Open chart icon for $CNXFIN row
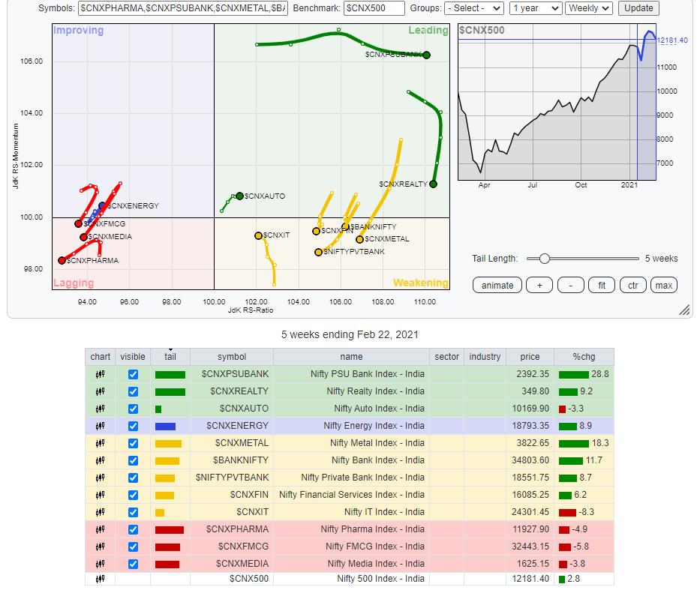Image resolution: width=700 pixels, height=593 pixels. (x=100, y=495)
